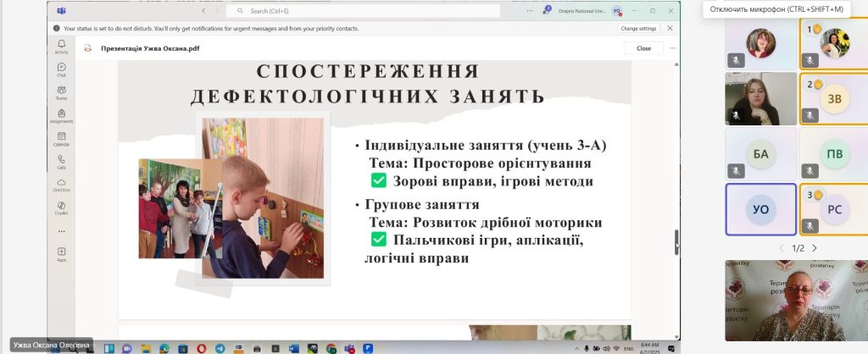868x354 pixels.
Task: Open Settings and more ellipsis in title bar
Action: coord(530,10)
